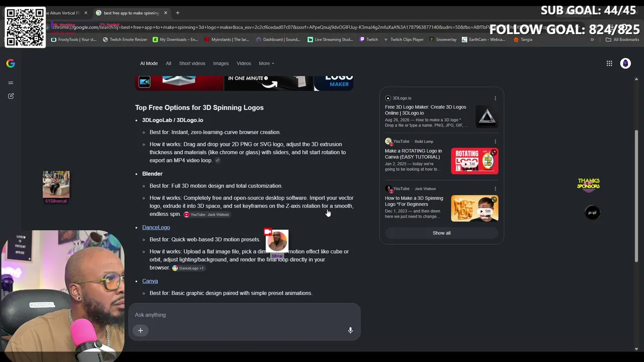Open the three-dot menu for 3DLogo.io result
This screenshot has height=362, width=644.
point(495,98)
